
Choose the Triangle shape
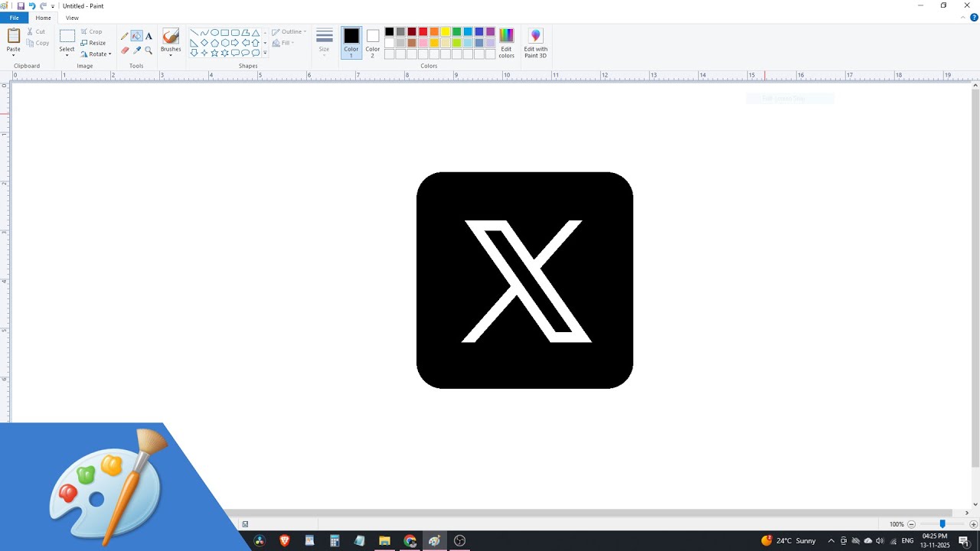pyautogui.click(x=256, y=33)
